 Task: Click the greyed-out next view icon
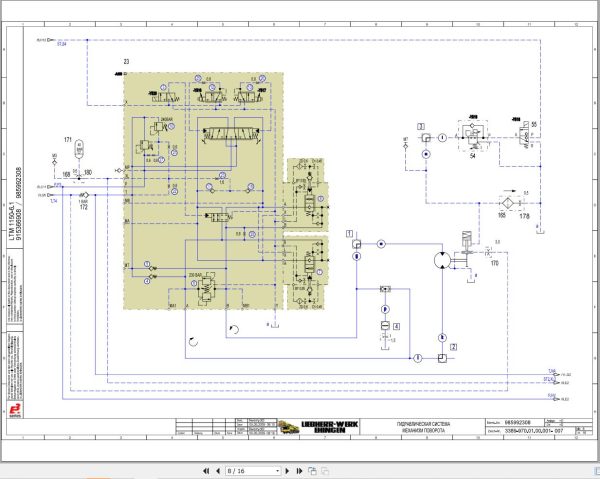(x=325, y=471)
